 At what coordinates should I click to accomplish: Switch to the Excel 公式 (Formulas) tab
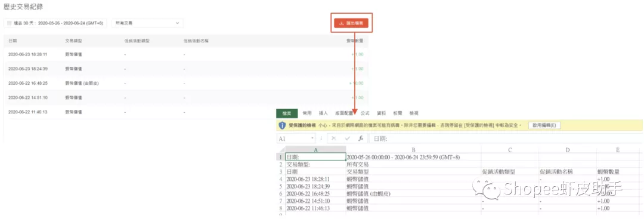point(365,113)
